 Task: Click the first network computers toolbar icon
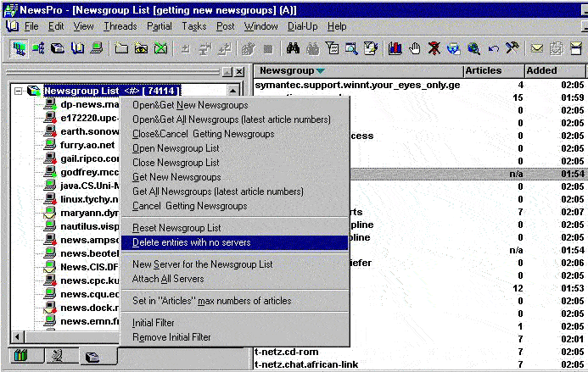pos(19,48)
